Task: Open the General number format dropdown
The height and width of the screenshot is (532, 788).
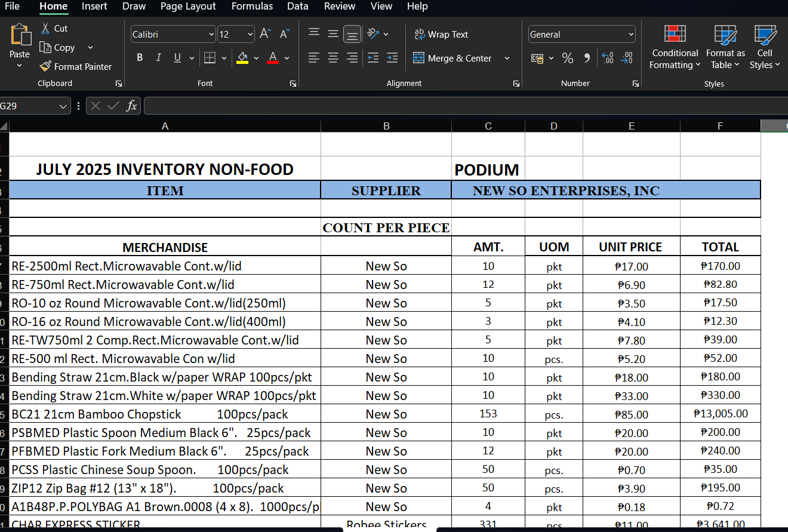Action: (x=631, y=35)
